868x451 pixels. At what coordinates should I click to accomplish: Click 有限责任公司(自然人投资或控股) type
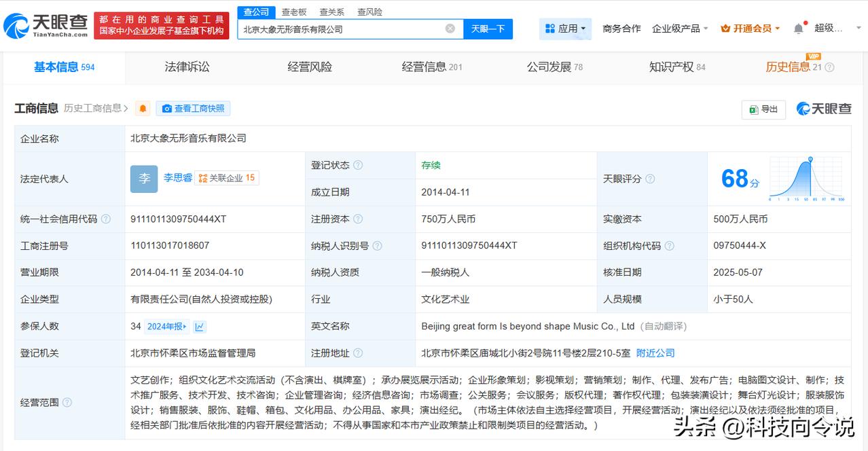pos(201,299)
